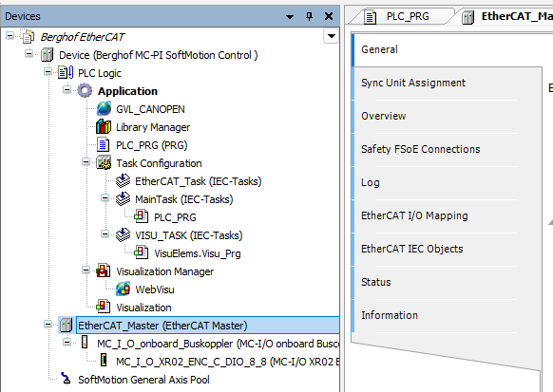Select the EtherCAT_Master (EtherCAT Master) row
The image size is (553, 392).
coord(207,326)
